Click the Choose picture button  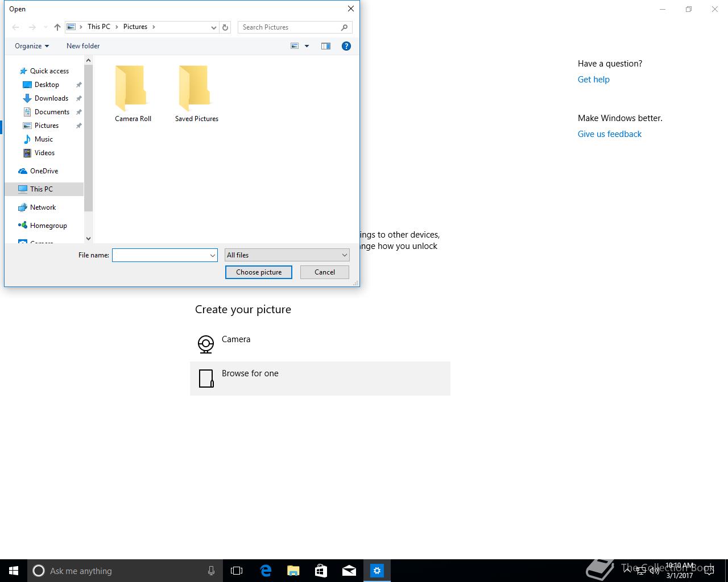(x=259, y=272)
